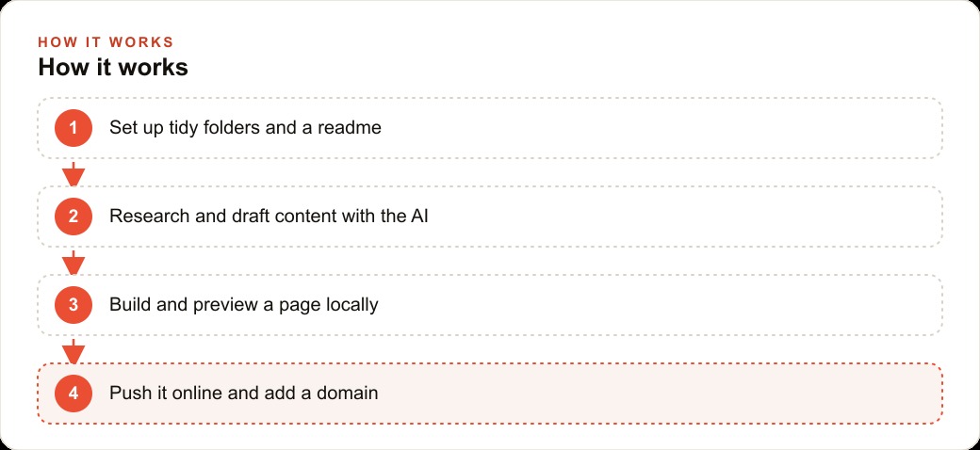Click the bold How it works heading
Screen dimensions: 980x450
click(x=113, y=68)
